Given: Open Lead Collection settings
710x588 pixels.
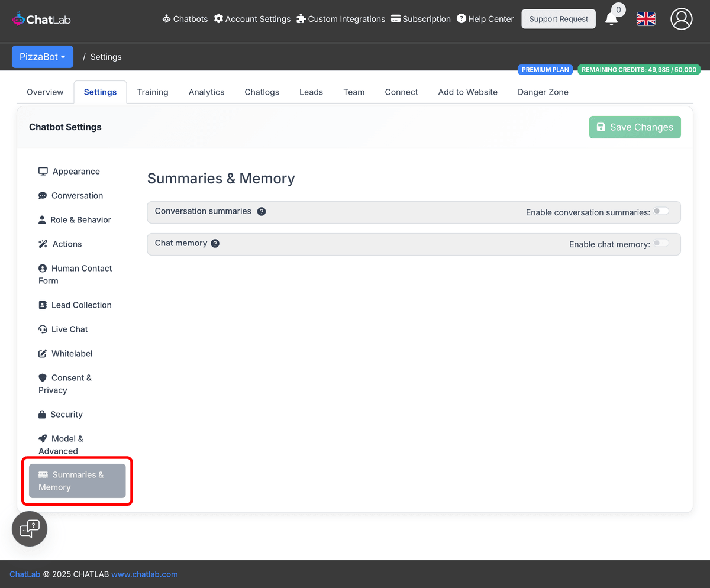Looking at the screenshot, I should click(82, 305).
